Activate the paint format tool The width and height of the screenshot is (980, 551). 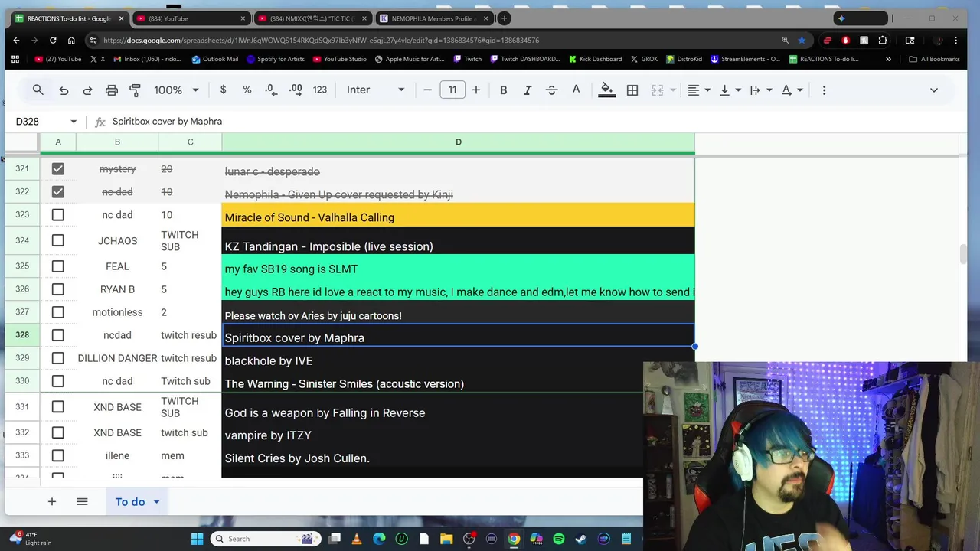click(x=135, y=90)
